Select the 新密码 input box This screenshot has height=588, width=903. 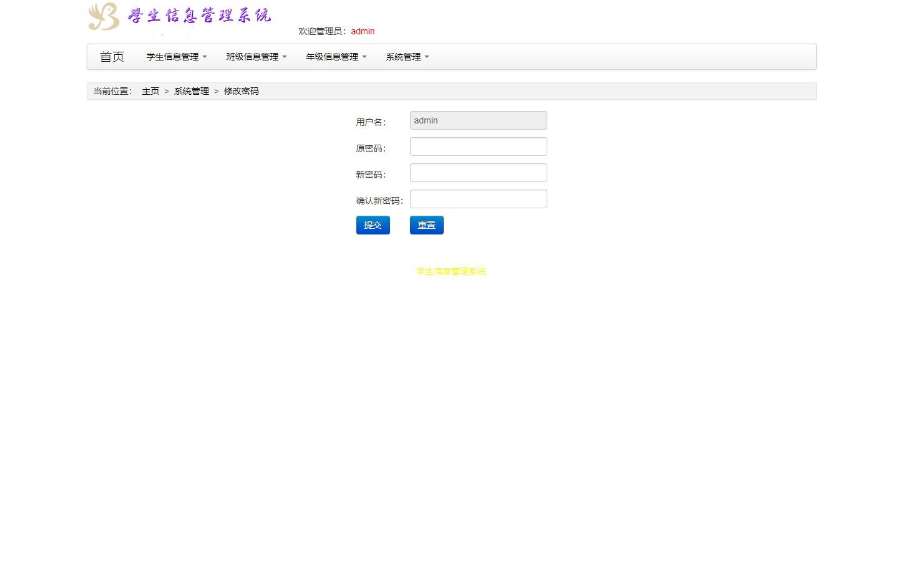click(x=478, y=173)
